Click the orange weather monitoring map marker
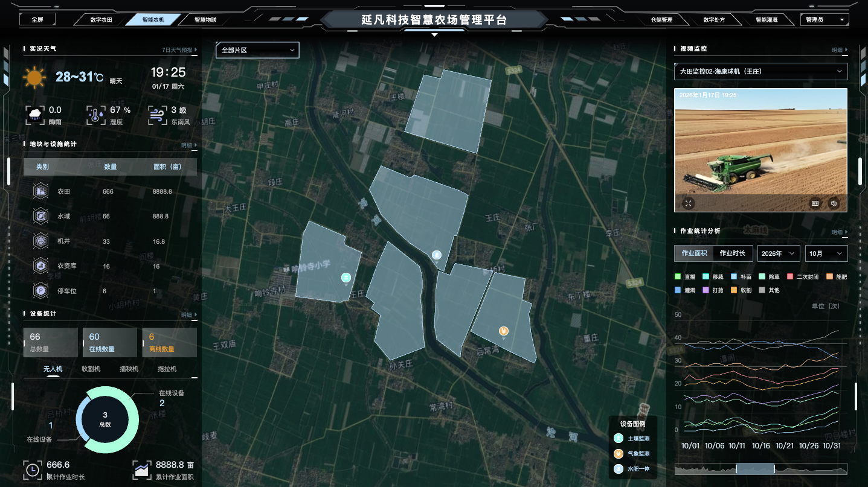This screenshot has width=868, height=487. tap(503, 331)
